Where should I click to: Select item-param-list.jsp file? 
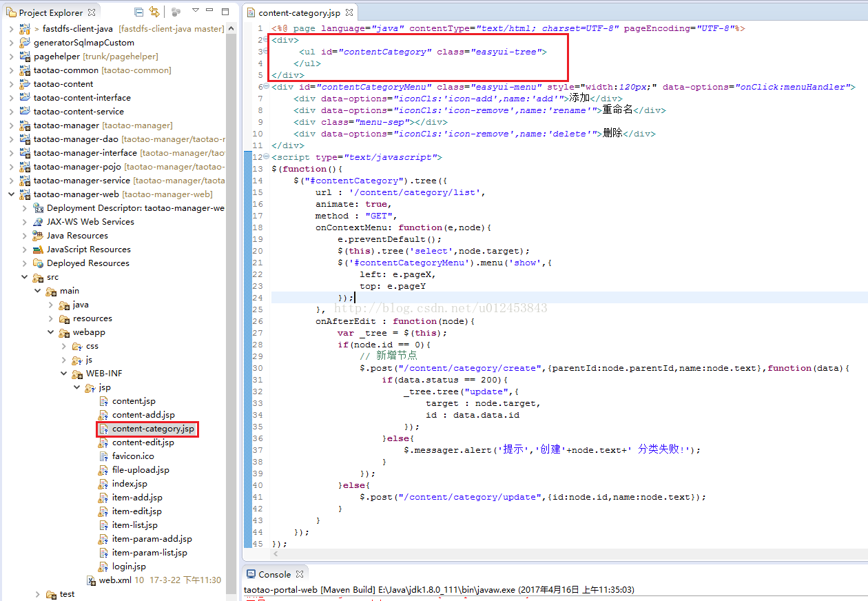149,552
